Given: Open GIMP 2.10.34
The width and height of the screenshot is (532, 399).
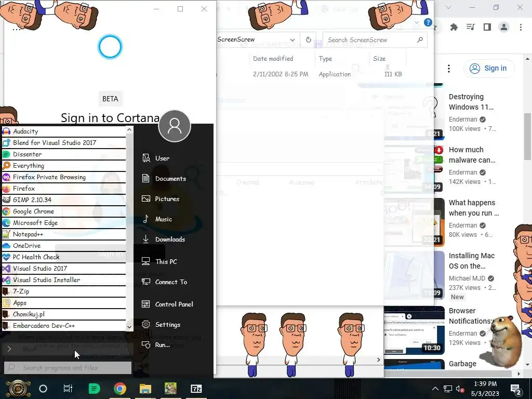Looking at the screenshot, I should pyautogui.click(x=64, y=200).
